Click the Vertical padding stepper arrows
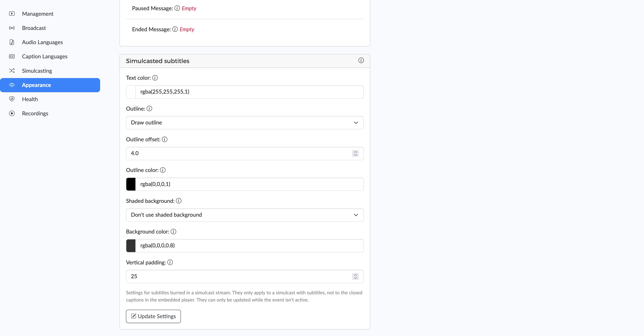This screenshot has height=336, width=644. coord(356,276)
